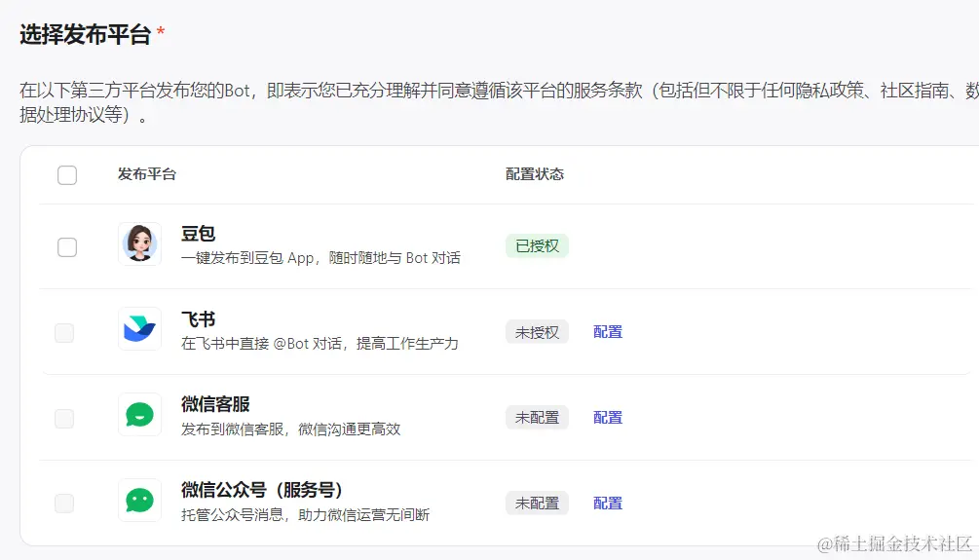Viewport: 979px width, 560px height.
Task: Click the 飞书 platform name
Action: pyautogui.click(x=199, y=319)
